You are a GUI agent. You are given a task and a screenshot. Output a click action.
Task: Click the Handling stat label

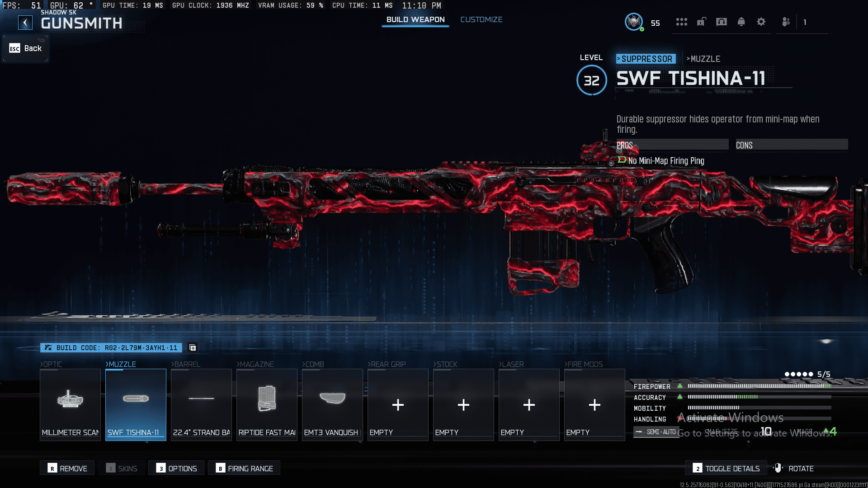(650, 419)
